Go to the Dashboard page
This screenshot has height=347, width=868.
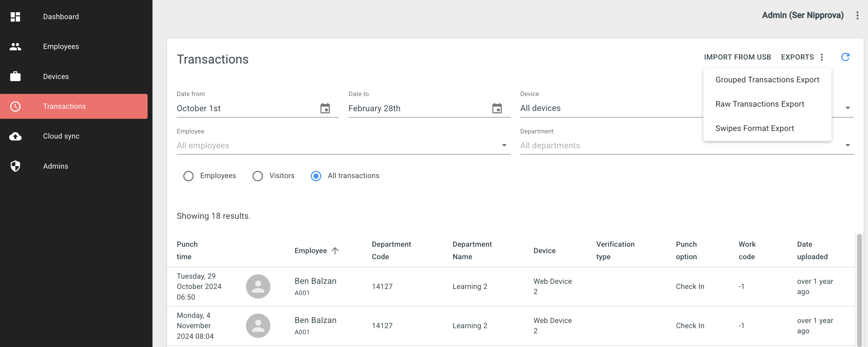coord(74,16)
